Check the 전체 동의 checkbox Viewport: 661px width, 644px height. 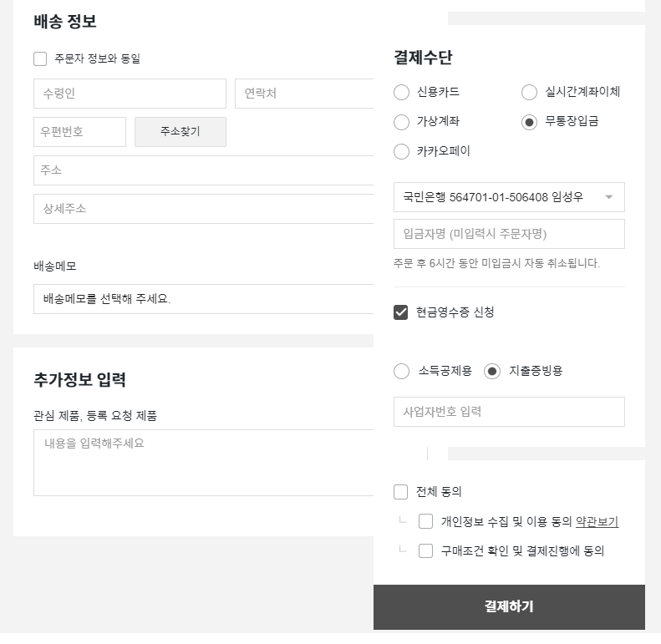(x=401, y=492)
